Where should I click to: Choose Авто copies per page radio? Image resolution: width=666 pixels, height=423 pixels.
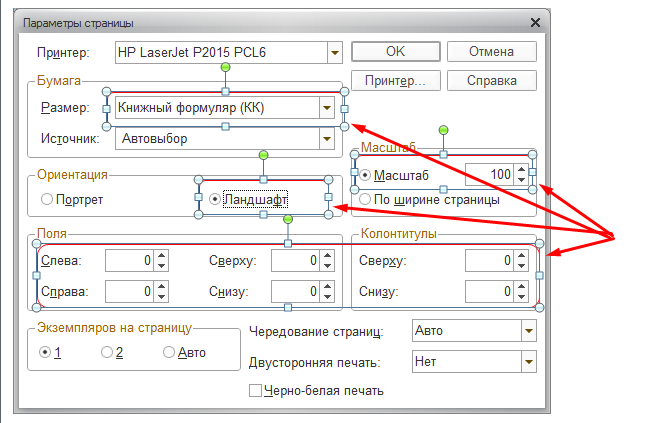pos(169,352)
